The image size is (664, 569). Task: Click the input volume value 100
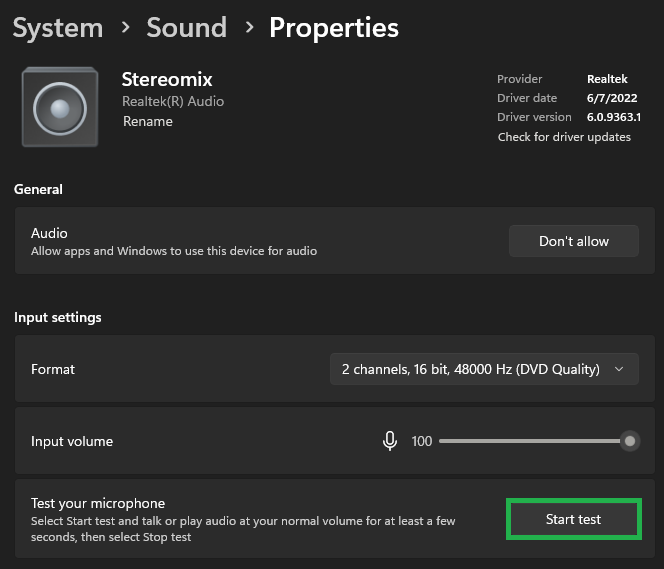point(421,441)
